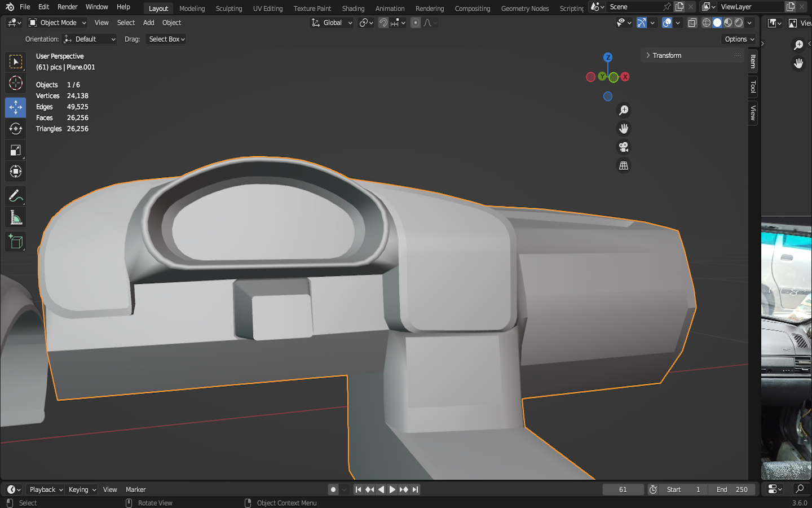Open the Keying dropdown in timeline

click(82, 489)
